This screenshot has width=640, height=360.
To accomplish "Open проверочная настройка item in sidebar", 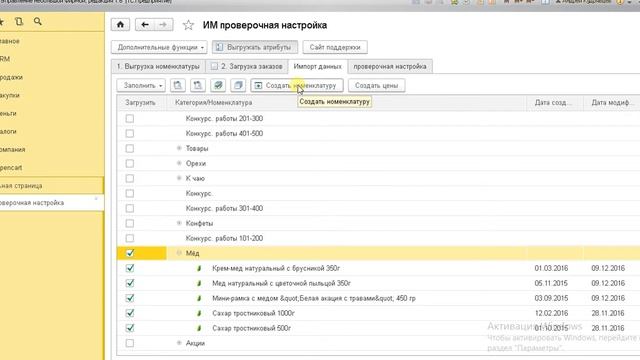I will [x=51, y=203].
